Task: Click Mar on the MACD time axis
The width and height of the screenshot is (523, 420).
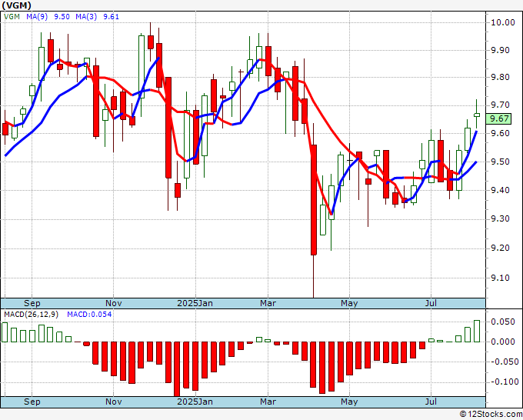Action: (x=268, y=402)
